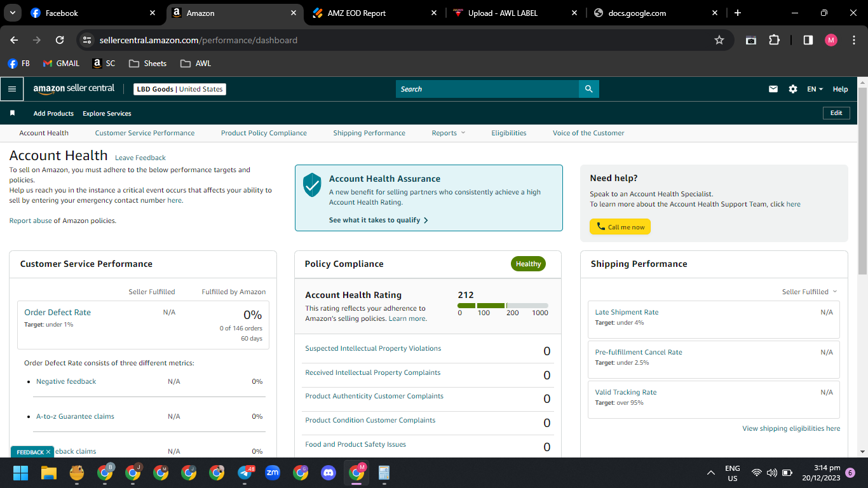The width and height of the screenshot is (868, 488).
Task: Click the screenshot capture extension icon
Action: (750, 40)
